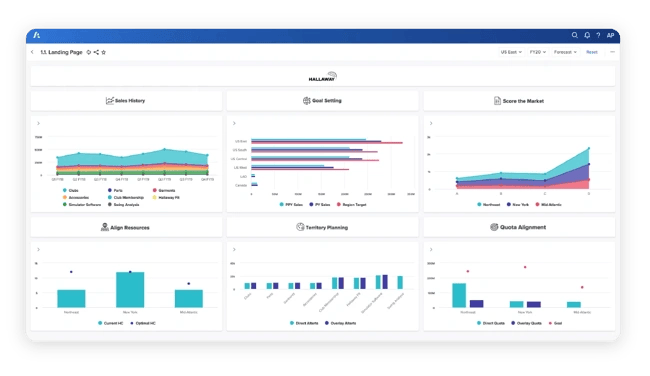The image size is (650, 376).
Task: Open the Anaplan home logo
Action: coord(36,35)
